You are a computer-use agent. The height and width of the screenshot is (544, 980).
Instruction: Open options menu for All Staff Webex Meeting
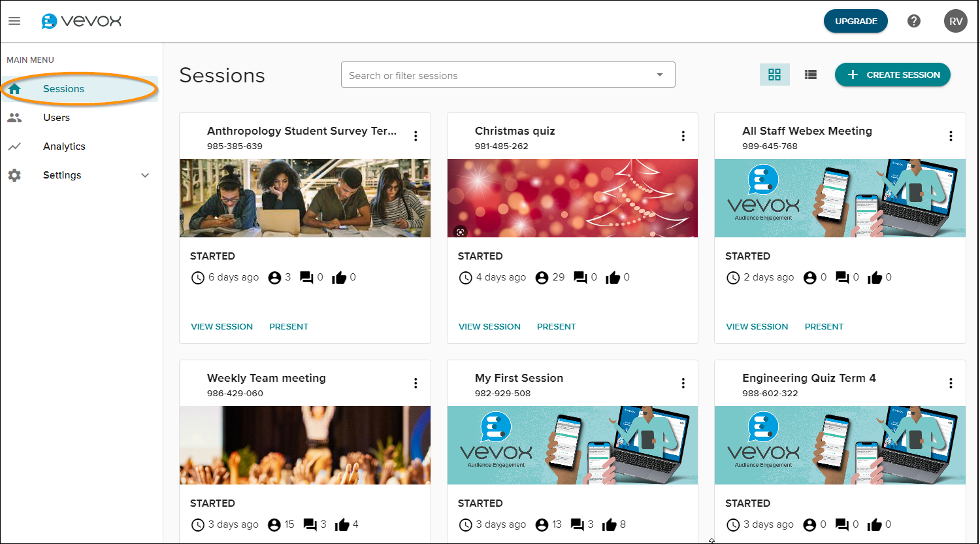coord(951,136)
